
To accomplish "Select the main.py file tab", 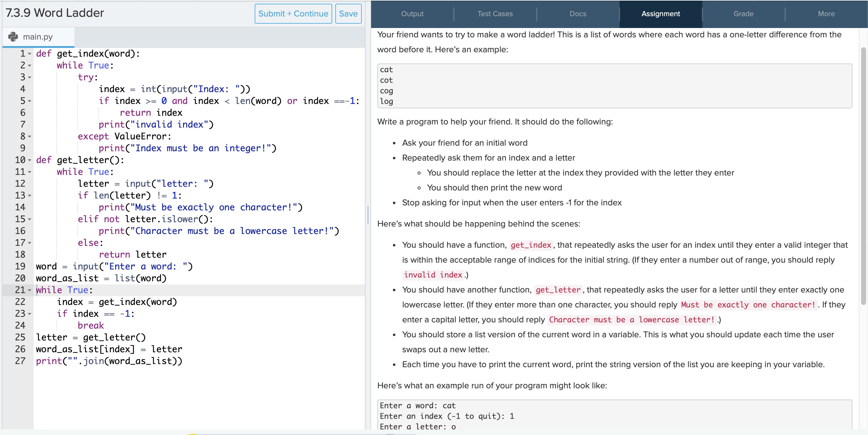I will tap(38, 37).
